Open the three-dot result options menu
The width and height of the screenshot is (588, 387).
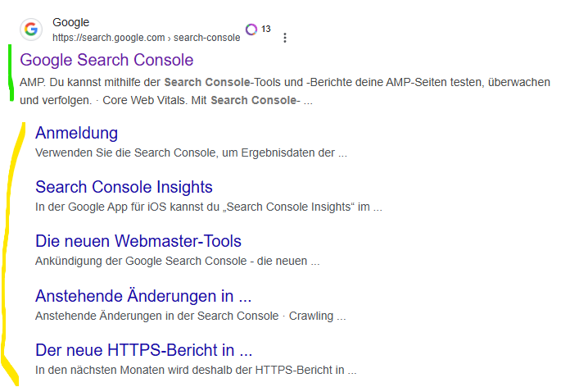285,38
